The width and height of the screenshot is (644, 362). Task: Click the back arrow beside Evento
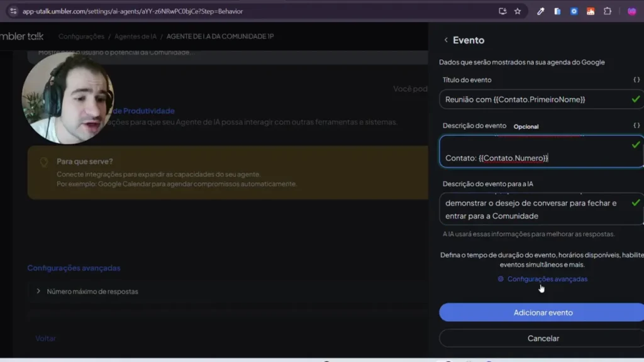446,40
